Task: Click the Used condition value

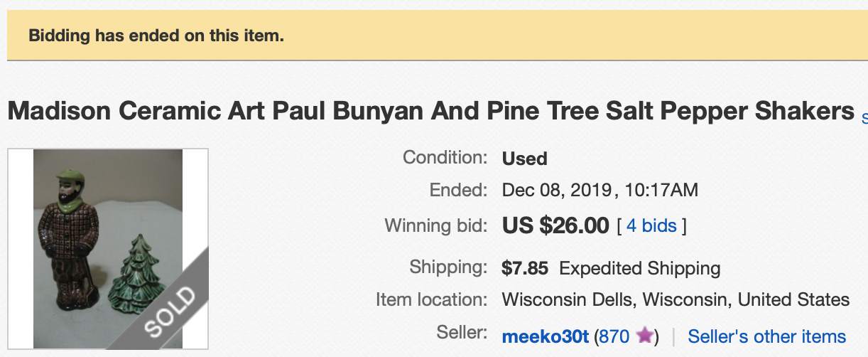Action: (x=524, y=158)
